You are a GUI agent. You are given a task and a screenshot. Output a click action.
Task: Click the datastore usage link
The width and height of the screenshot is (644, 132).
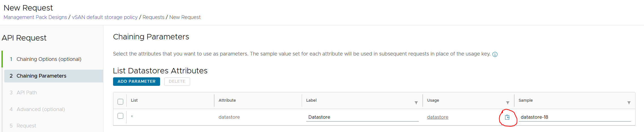point(437,117)
